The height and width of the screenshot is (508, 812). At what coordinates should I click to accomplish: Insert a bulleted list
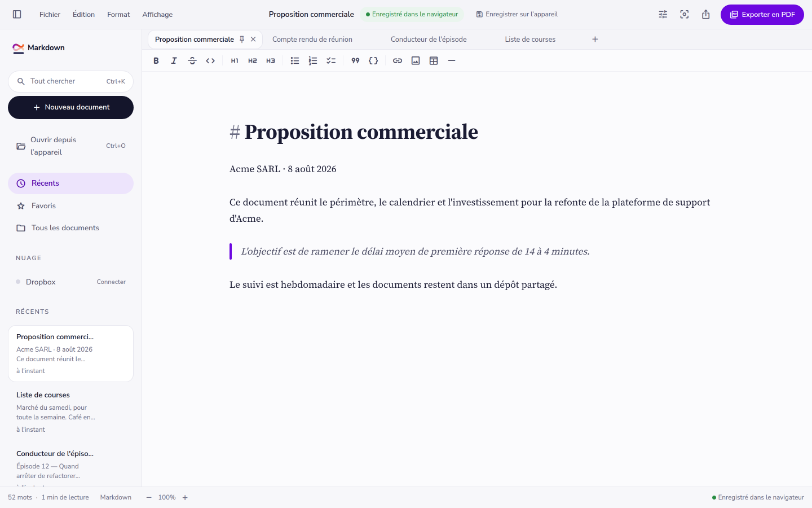(x=295, y=61)
